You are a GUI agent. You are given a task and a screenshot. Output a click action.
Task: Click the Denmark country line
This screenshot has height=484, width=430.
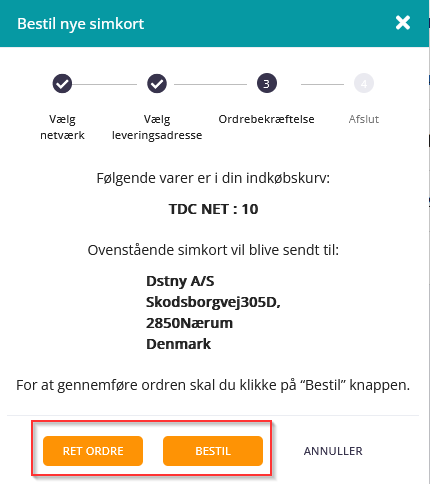point(178,344)
